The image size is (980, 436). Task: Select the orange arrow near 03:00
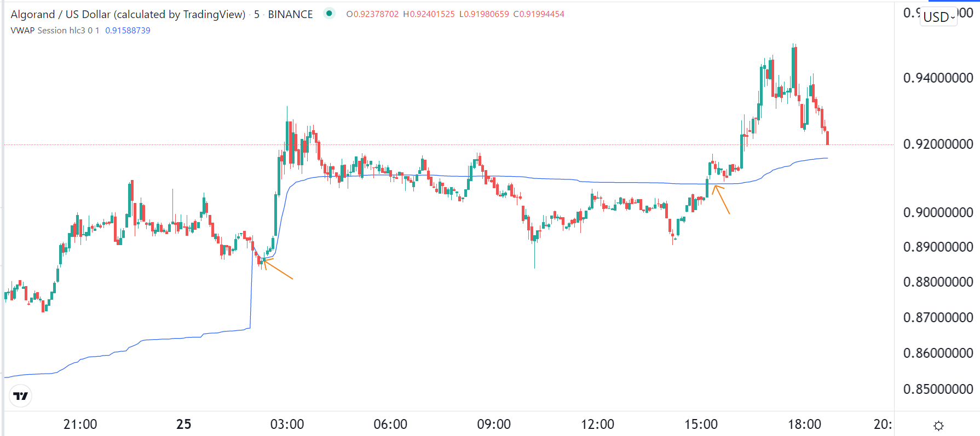coord(279,269)
